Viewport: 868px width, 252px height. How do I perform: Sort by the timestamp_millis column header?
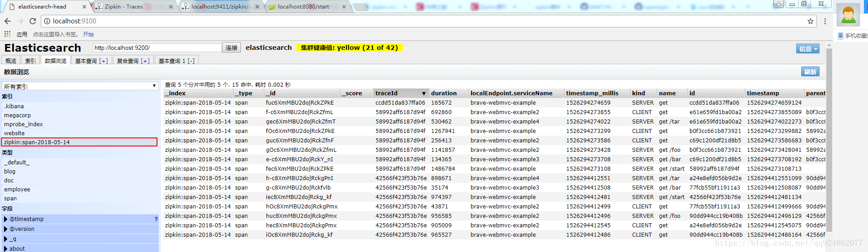point(597,93)
